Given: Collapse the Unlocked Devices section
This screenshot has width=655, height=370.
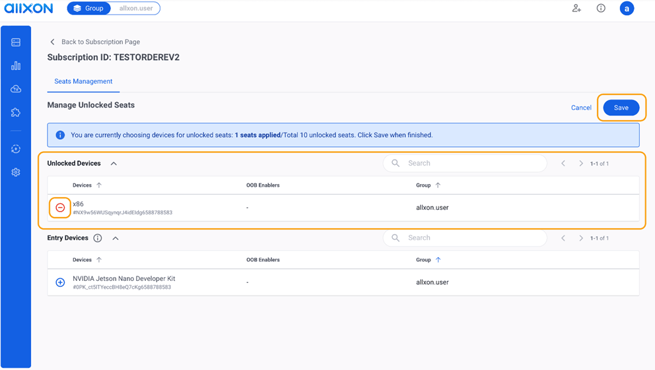Looking at the screenshot, I should pos(114,164).
